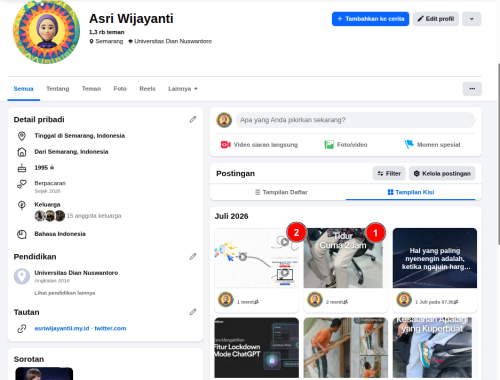Click the Apa yang Anda pikirkan sekarang field
The width and height of the screenshot is (500, 380).
tap(355, 120)
